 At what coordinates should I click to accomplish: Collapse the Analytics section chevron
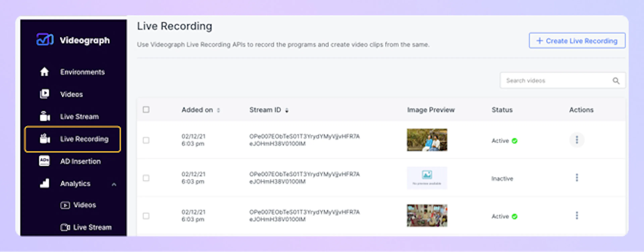tap(114, 184)
